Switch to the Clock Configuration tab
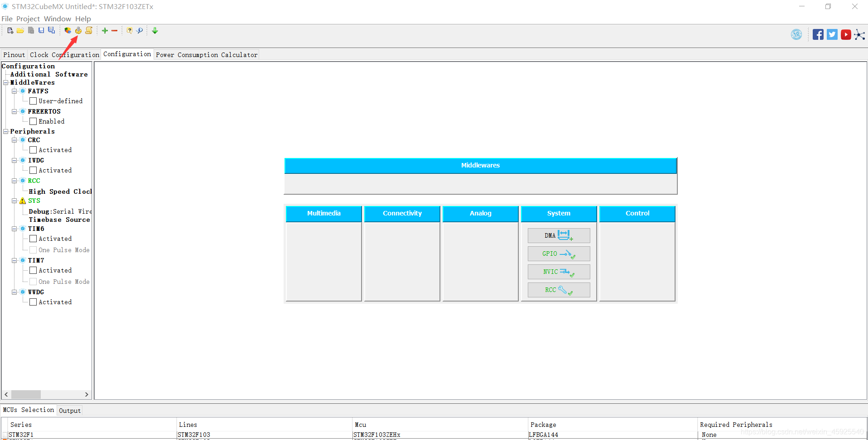 [64, 55]
